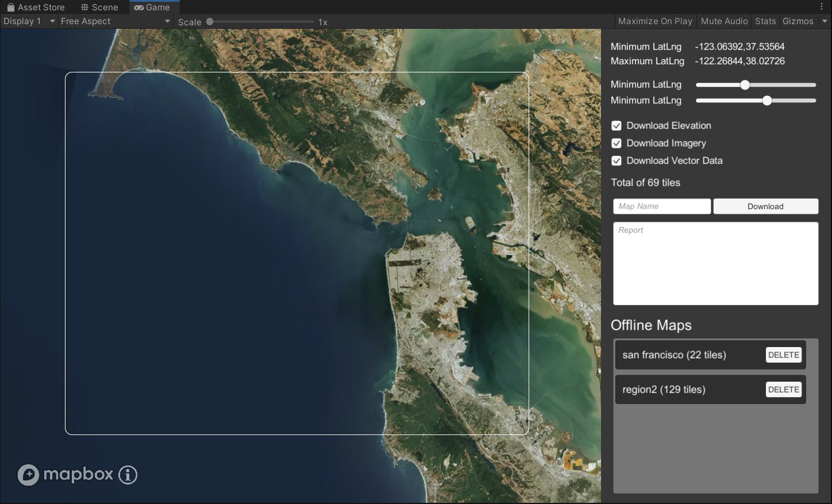832x504 pixels.
Task: Click the Map Name input field
Action: 661,206
